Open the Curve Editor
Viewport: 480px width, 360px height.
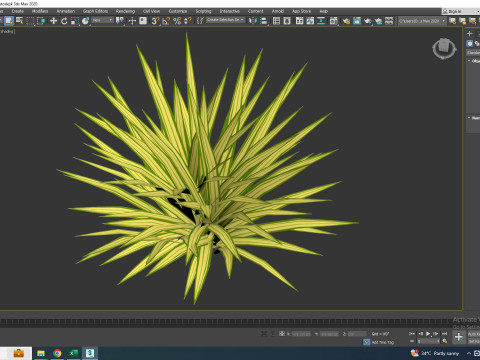(310, 21)
